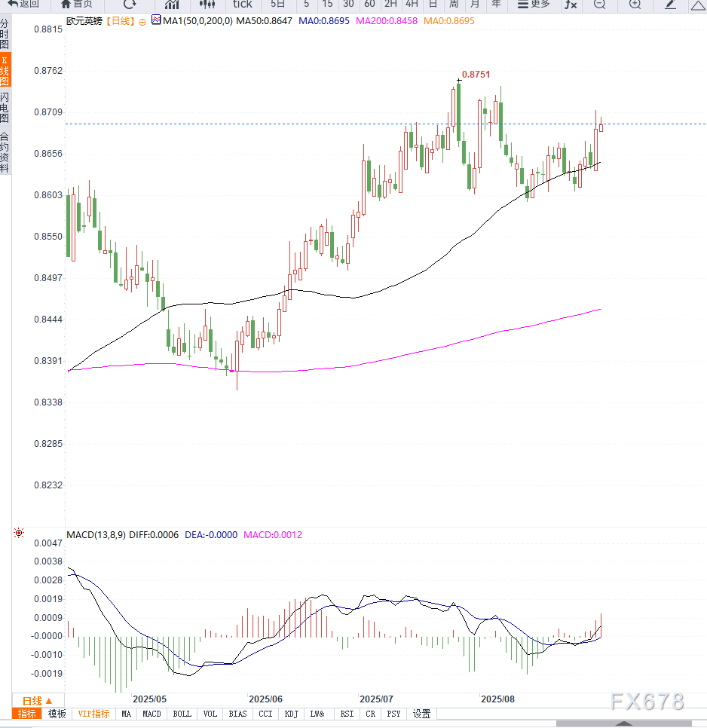Zoom out the chart with minus magnifier
Viewport: 707px width, 728px height.
pos(599,5)
